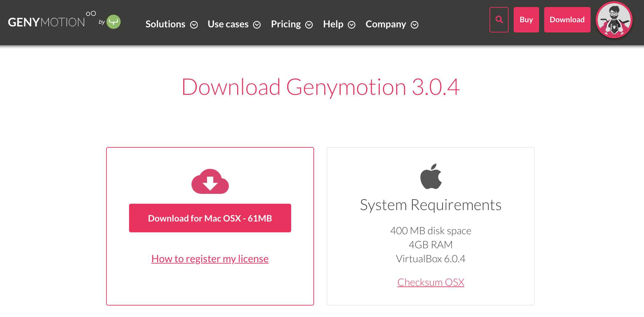The width and height of the screenshot is (644, 317).
Task: Expand the Help chevron arrow
Action: click(352, 25)
